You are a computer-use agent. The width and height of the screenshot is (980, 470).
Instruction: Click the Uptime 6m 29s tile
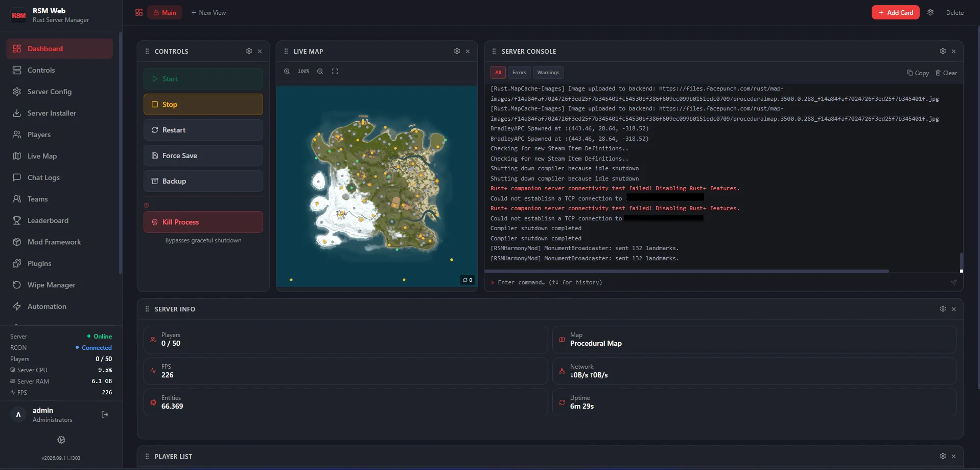(754, 402)
